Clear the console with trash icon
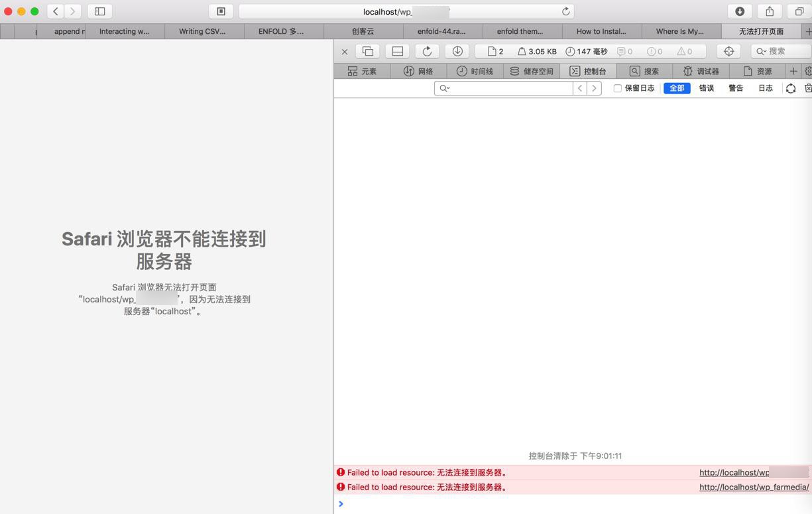Viewport: 812px width, 514px height. [808, 88]
